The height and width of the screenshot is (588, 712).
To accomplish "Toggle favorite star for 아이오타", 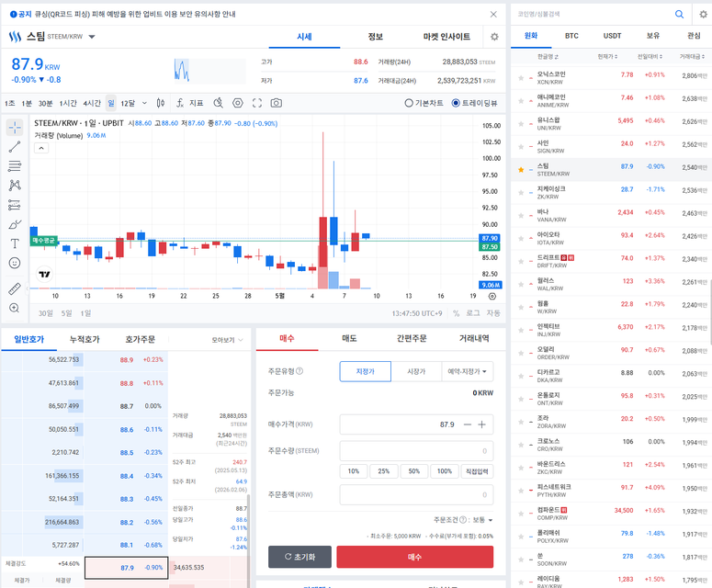I will click(x=521, y=238).
